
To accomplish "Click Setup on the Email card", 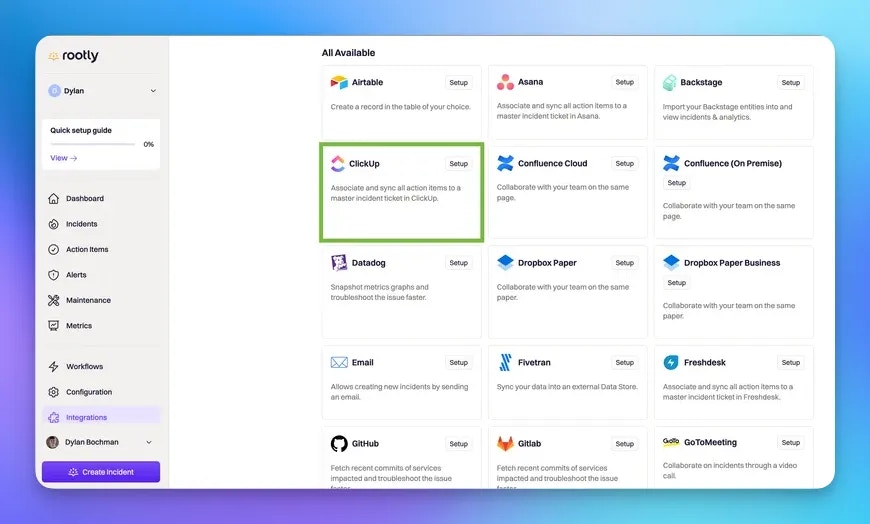I will (458, 362).
